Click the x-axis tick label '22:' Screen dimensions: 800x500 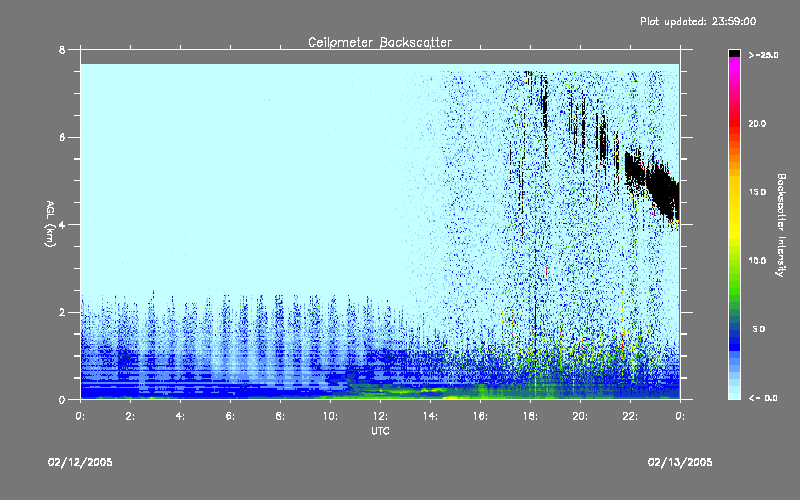[x=630, y=416]
